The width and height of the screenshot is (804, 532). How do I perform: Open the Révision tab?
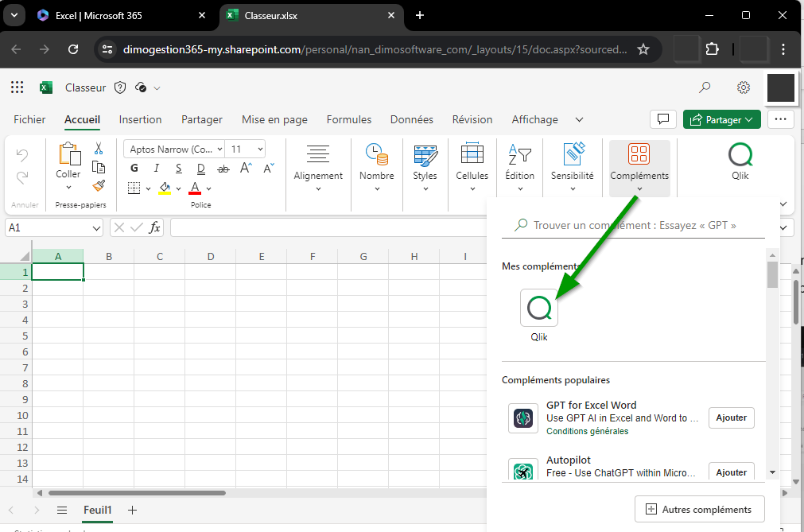[x=472, y=119]
